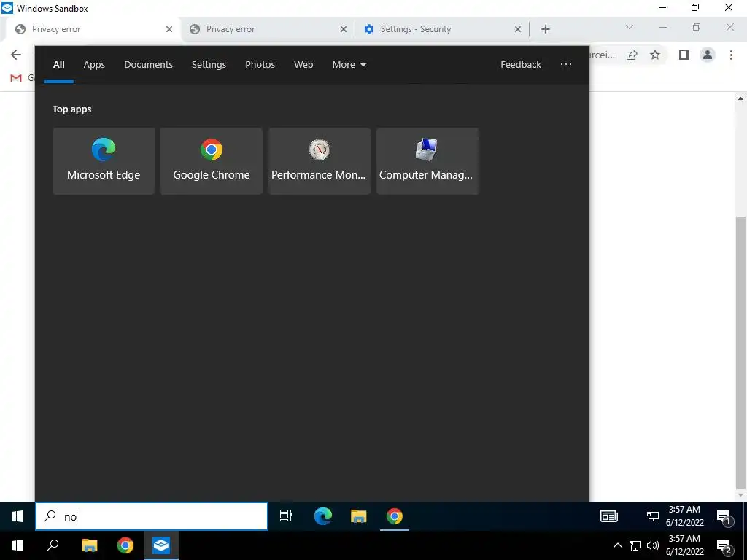
Task: Show hidden host tray icons chevron
Action: (617, 545)
